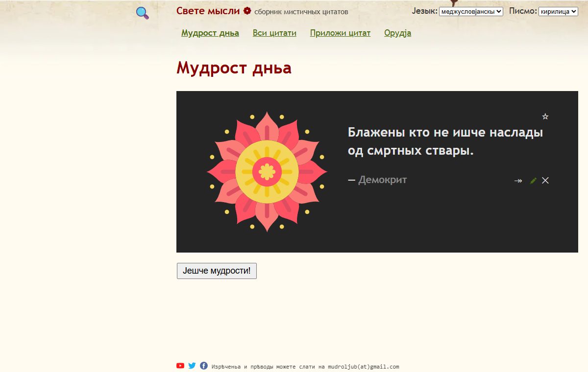Click the Јешче мудрости! button

coord(217,271)
